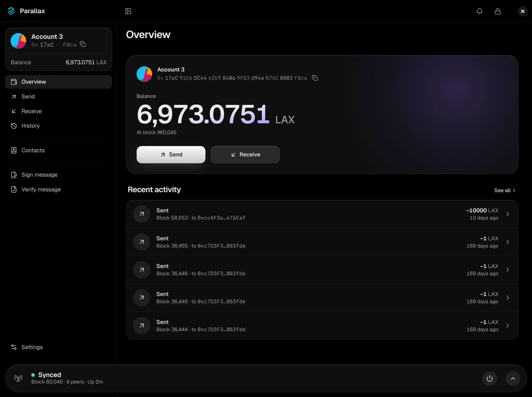Screen dimensions: 532x397
Task: Open Settings in the sidebar
Action: coord(58,347)
